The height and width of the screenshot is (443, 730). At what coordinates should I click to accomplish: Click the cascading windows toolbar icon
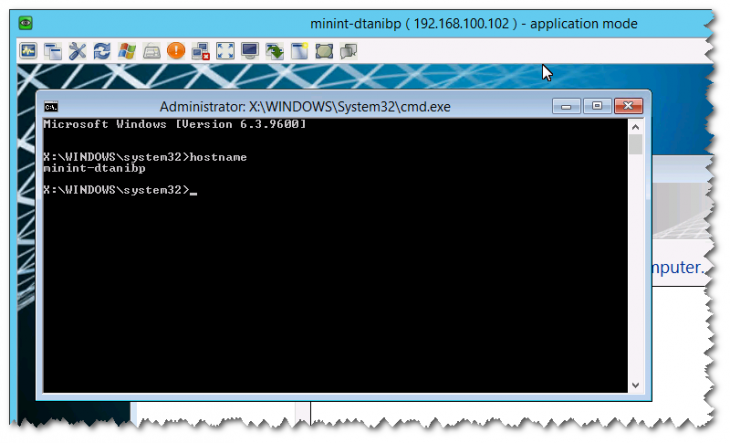click(53, 51)
